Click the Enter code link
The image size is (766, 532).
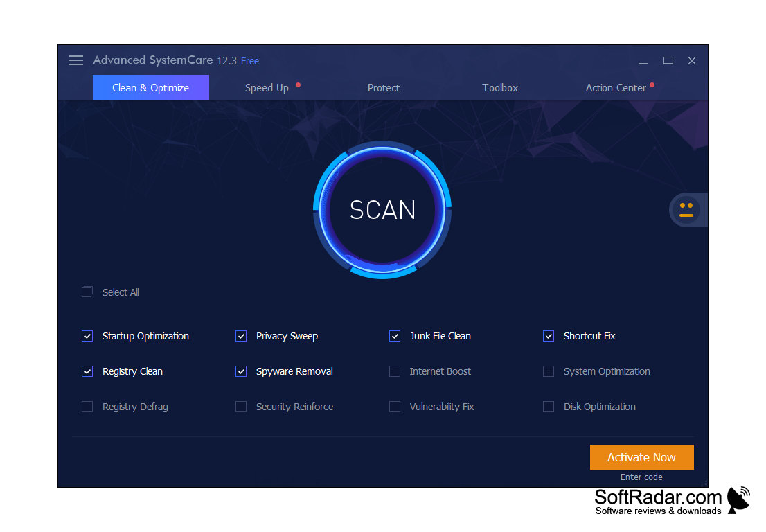[641, 477]
